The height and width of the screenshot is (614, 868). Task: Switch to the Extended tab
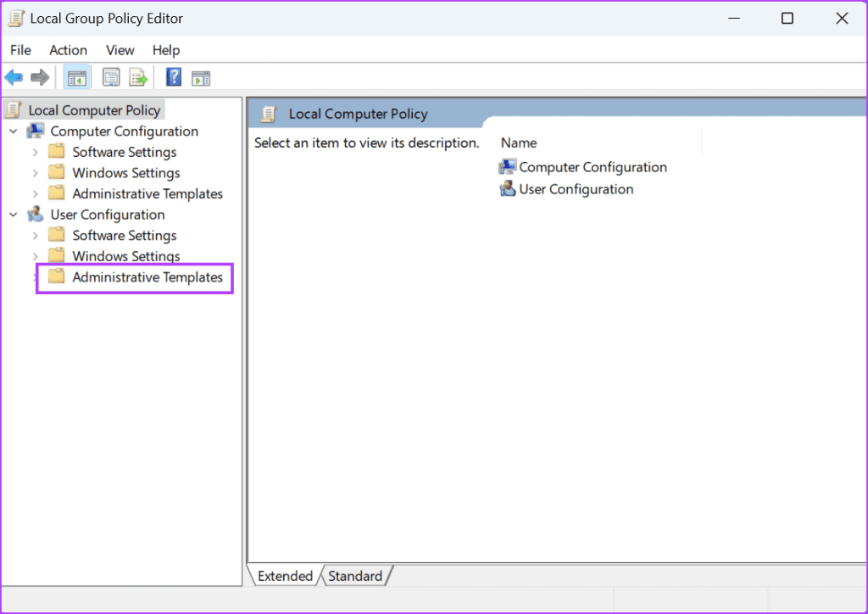(x=285, y=576)
